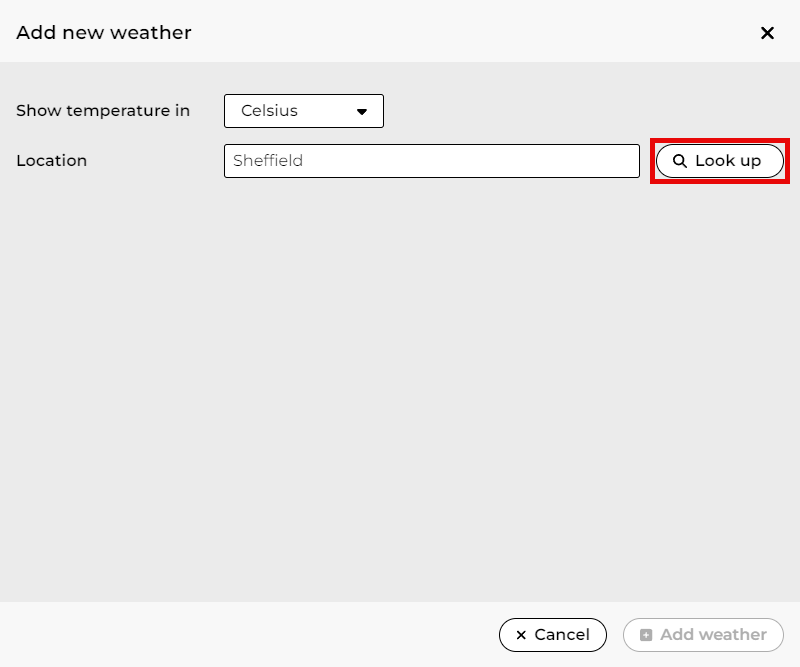Click the footer bar left of Cancel
This screenshot has height=667, width=800.
[250, 635]
